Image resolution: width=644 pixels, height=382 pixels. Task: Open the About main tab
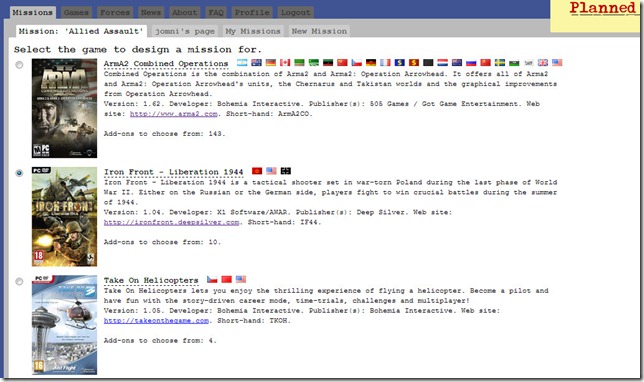click(184, 12)
